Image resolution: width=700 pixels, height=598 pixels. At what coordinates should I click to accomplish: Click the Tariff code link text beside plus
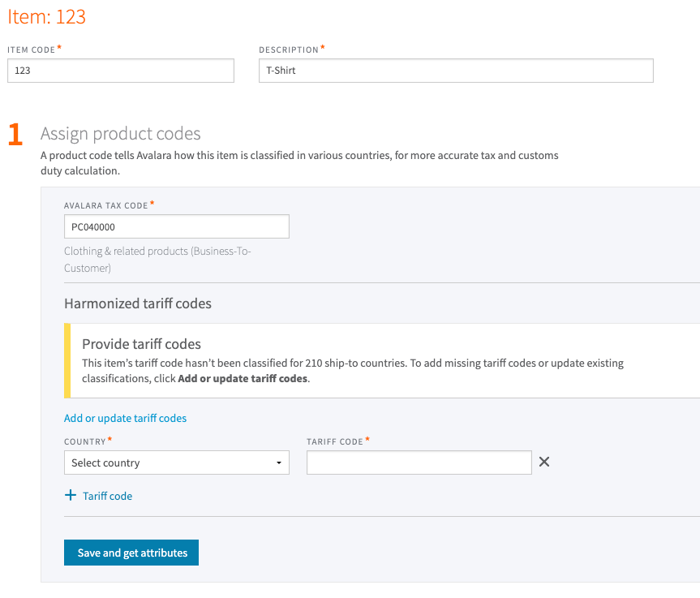tap(107, 496)
